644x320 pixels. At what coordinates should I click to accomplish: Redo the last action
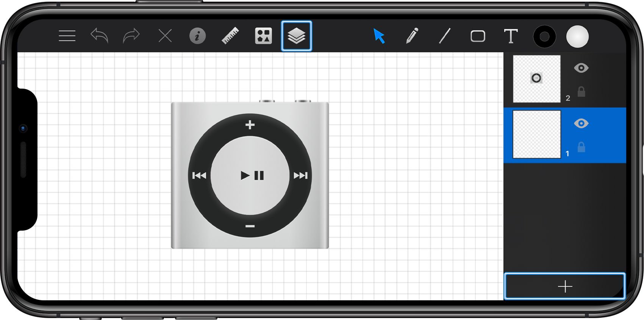pyautogui.click(x=131, y=36)
